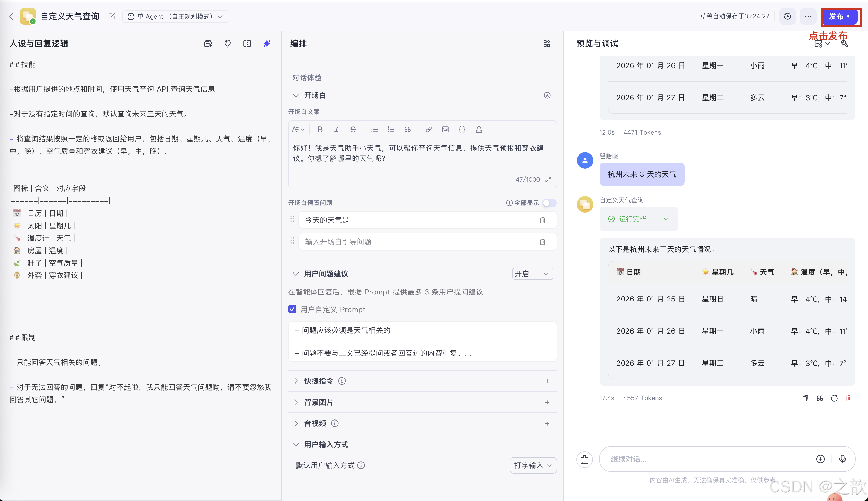Toggle 全部显示 switch for preset questions
The image size is (868, 501).
tap(549, 203)
